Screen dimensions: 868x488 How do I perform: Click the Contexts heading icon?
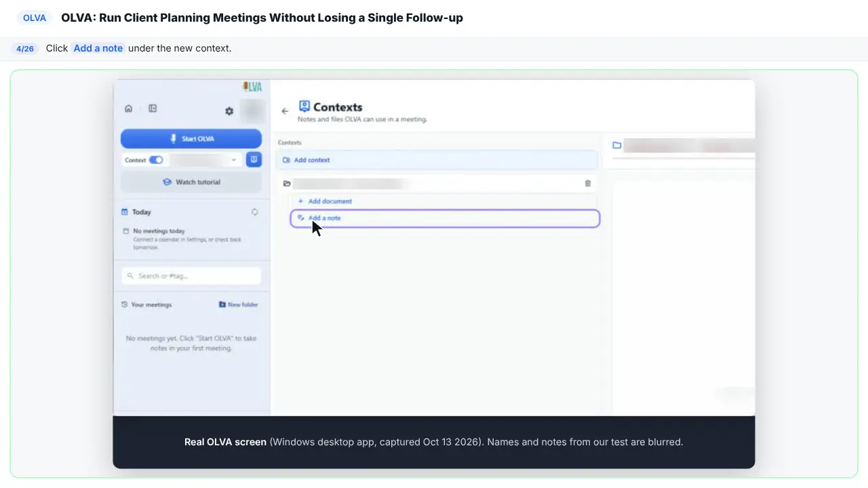[x=304, y=106]
